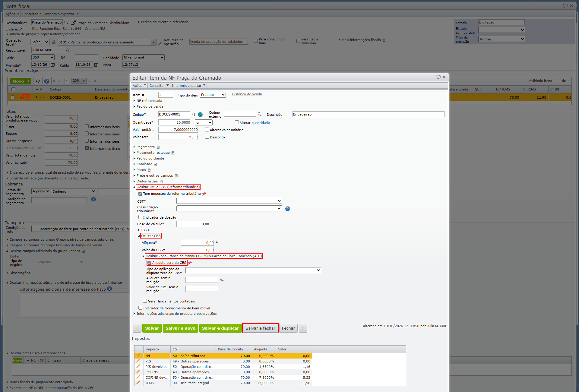The height and width of the screenshot is (392, 579).
Task: Click the Salvar e fechar button
Action: click(260, 328)
